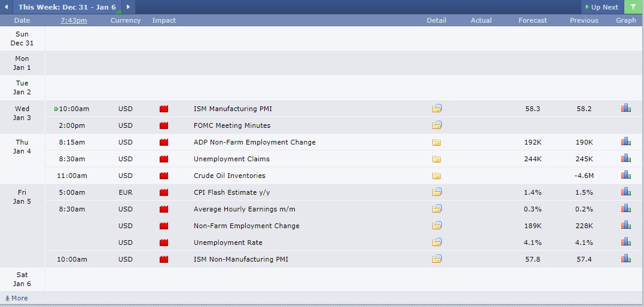This screenshot has height=307, width=644.
Task: Click the FOMC Meeting Minutes event name
Action: 232,125
